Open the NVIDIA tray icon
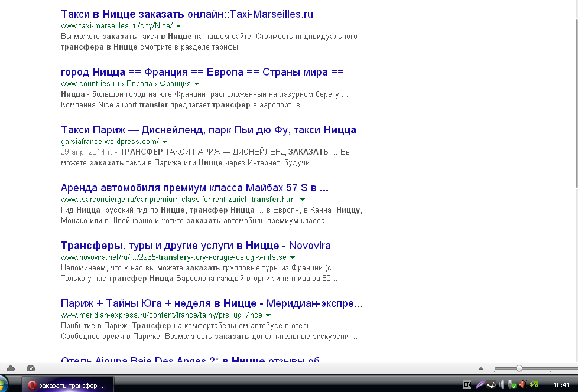This screenshot has width=578, height=392. click(x=534, y=385)
